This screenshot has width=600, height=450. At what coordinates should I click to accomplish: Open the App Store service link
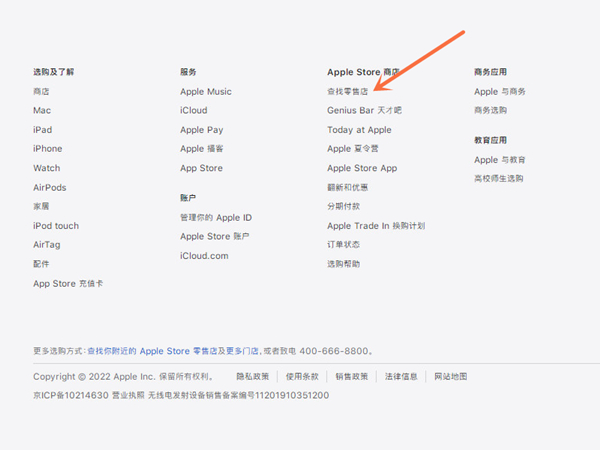click(x=201, y=168)
